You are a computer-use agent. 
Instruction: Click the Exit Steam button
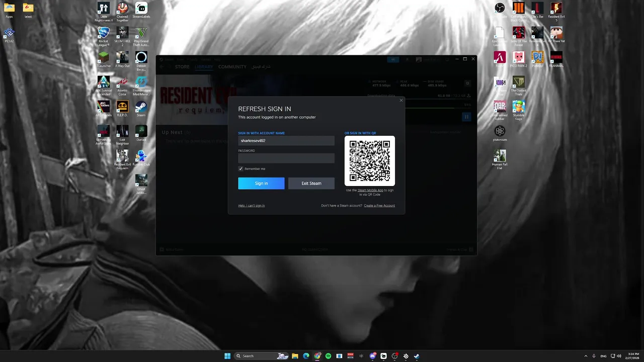311,183
